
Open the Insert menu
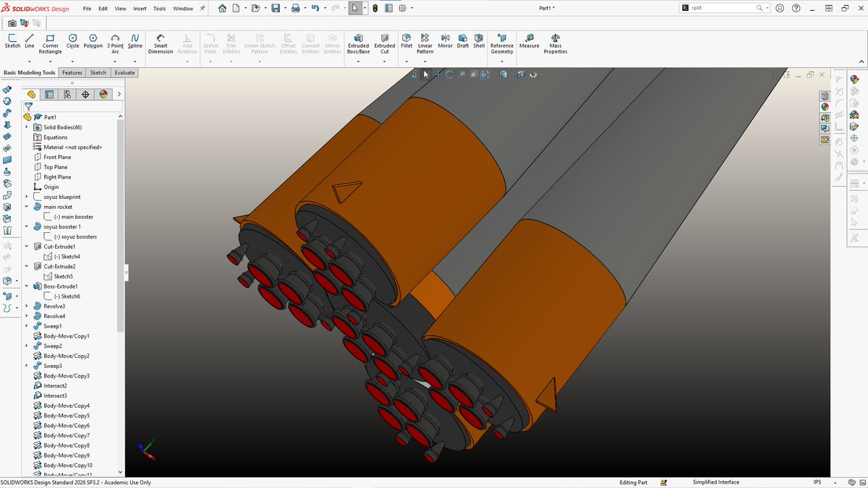(x=140, y=9)
